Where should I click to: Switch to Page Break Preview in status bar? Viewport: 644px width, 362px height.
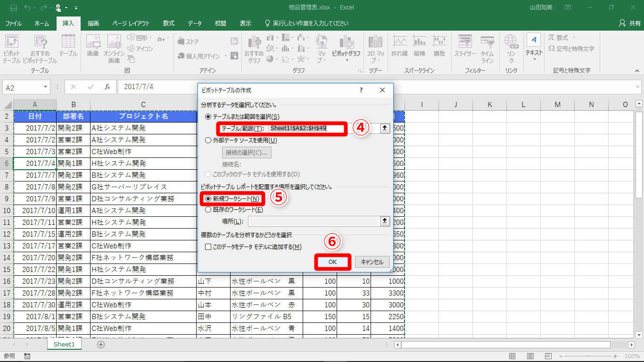click(548, 356)
